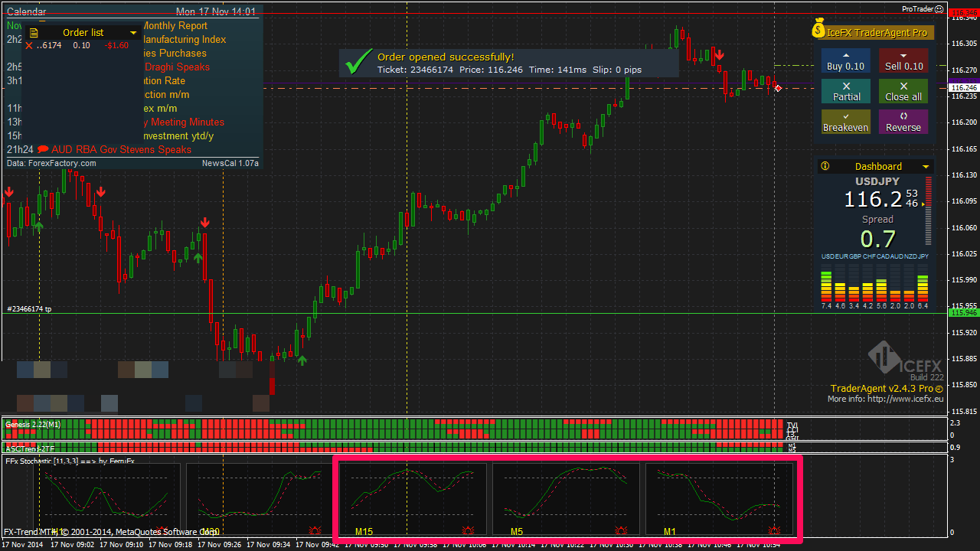Click the alarm icon in the M1 stochastic panel
980x551 pixels.
[x=775, y=530]
